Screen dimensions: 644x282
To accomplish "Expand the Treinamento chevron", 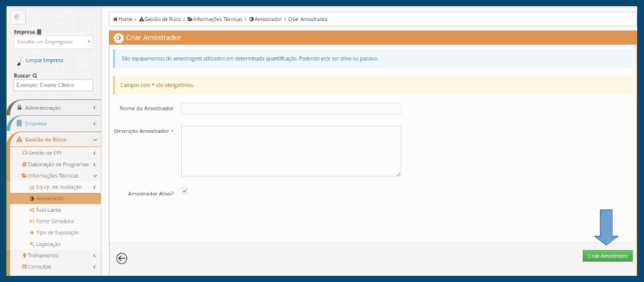I will click(95, 255).
